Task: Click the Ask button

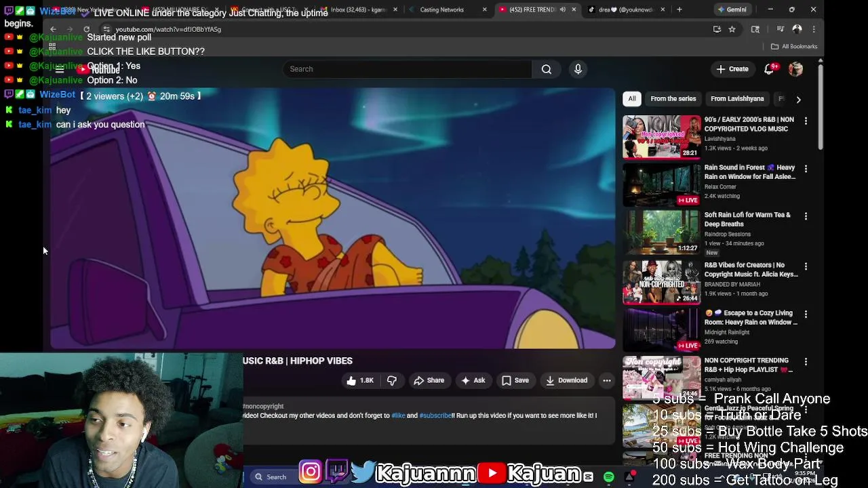Action: [x=473, y=381]
